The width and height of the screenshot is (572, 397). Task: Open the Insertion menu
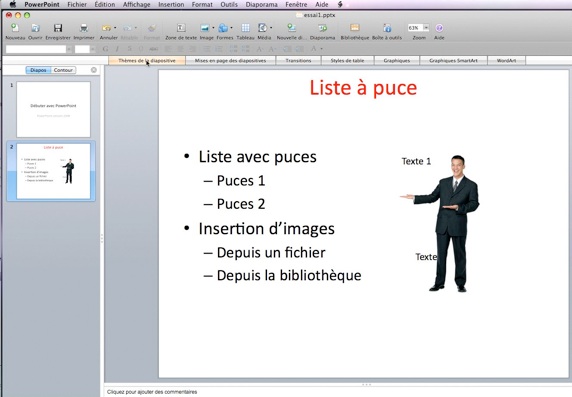point(171,4)
